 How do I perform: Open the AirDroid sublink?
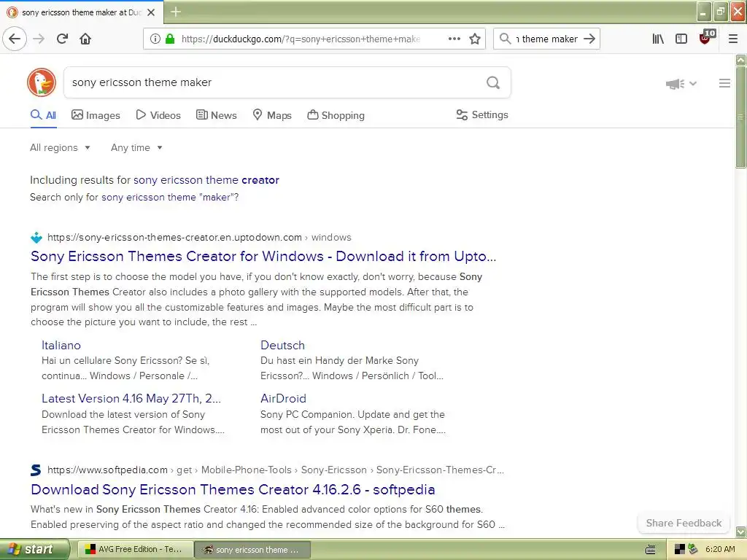pos(283,399)
